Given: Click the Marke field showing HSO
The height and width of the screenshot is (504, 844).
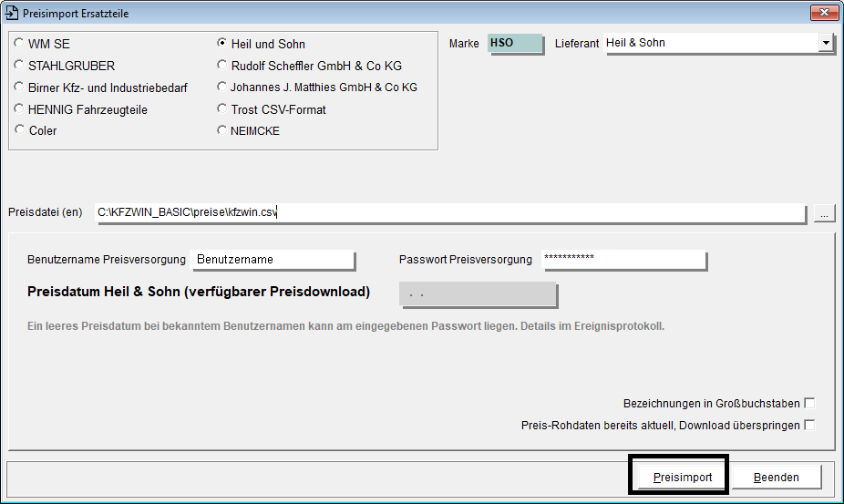Looking at the screenshot, I should (x=515, y=43).
